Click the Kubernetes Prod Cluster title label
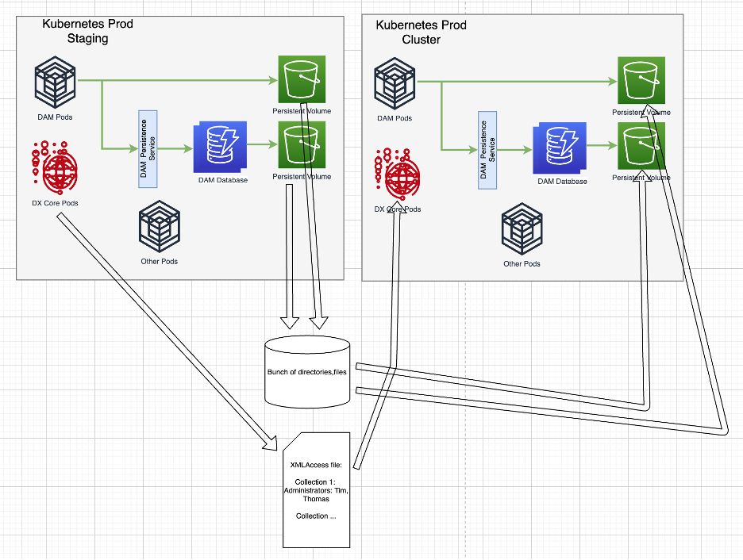This screenshot has width=743, height=560. [422, 31]
